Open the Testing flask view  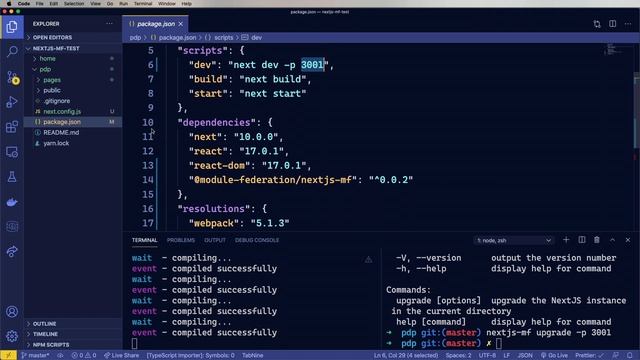(x=12, y=177)
